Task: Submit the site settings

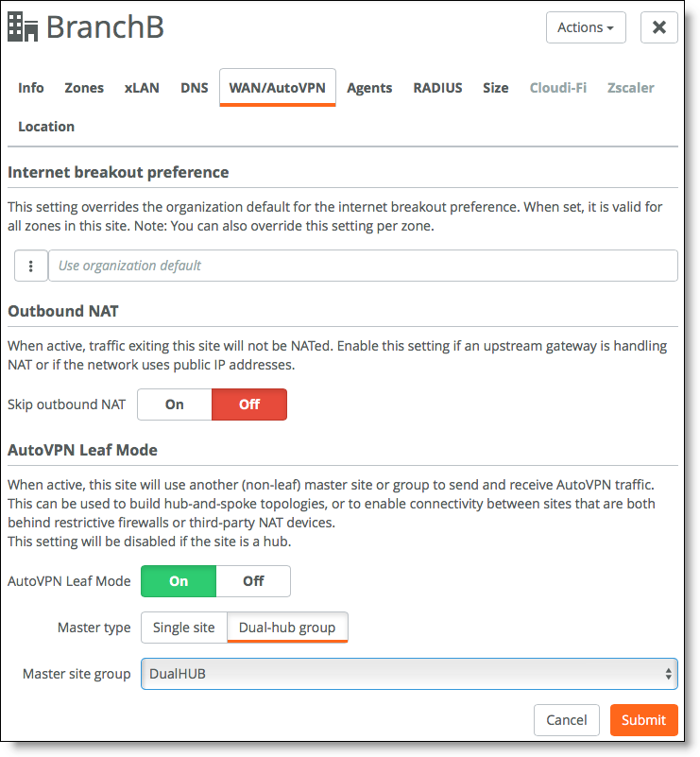Action: tap(643, 720)
